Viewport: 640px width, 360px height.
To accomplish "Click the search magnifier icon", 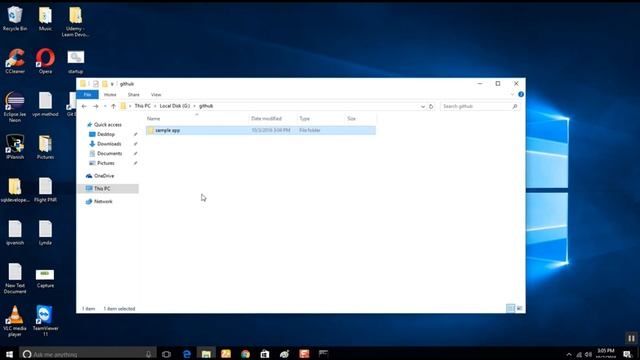I will [x=515, y=107].
